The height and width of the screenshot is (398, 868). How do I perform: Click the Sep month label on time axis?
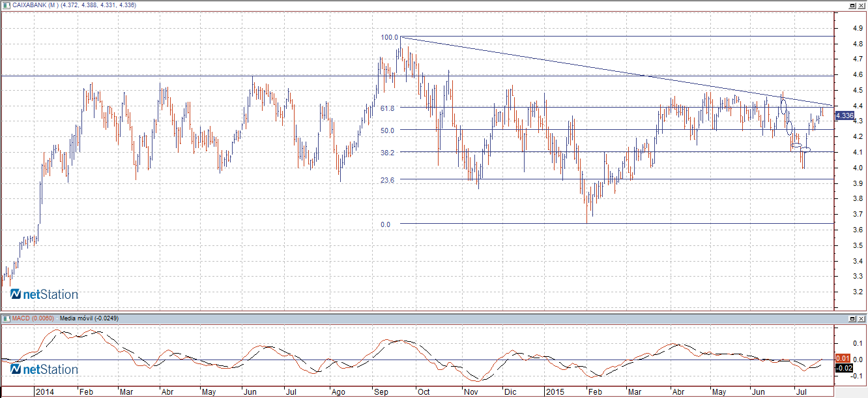381,393
